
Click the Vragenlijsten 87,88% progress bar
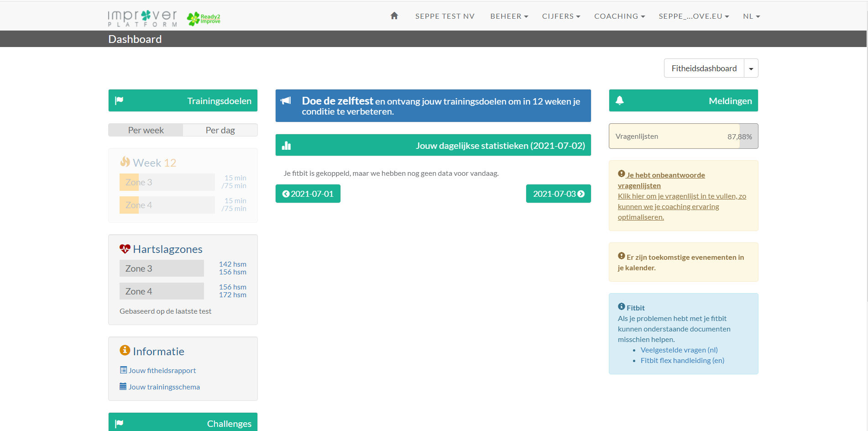(x=683, y=137)
